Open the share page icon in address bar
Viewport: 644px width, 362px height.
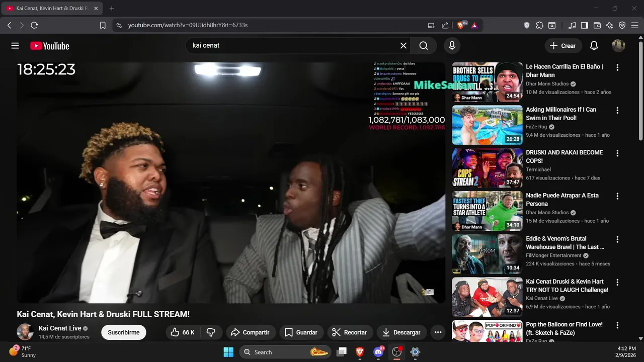[x=445, y=25]
